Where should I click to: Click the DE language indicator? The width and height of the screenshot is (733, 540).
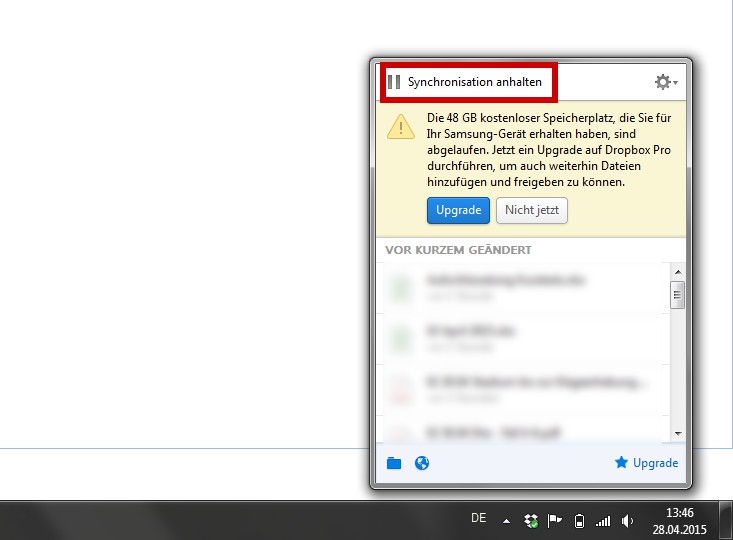coord(478,519)
